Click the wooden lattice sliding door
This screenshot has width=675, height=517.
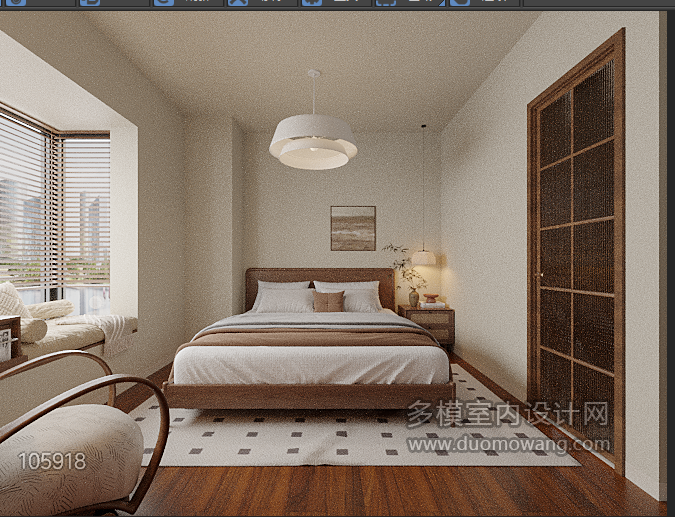(x=576, y=252)
